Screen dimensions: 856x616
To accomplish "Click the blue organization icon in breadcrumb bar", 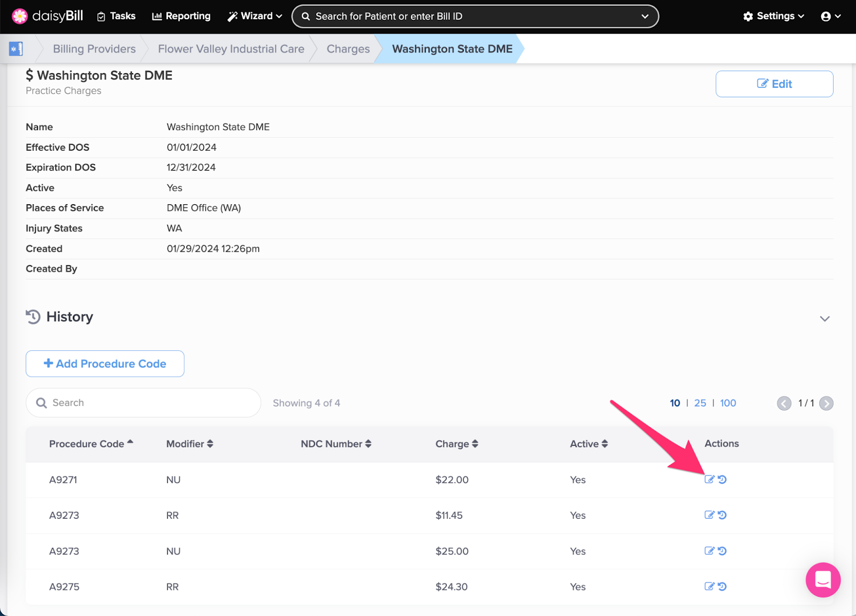I will tap(16, 49).
